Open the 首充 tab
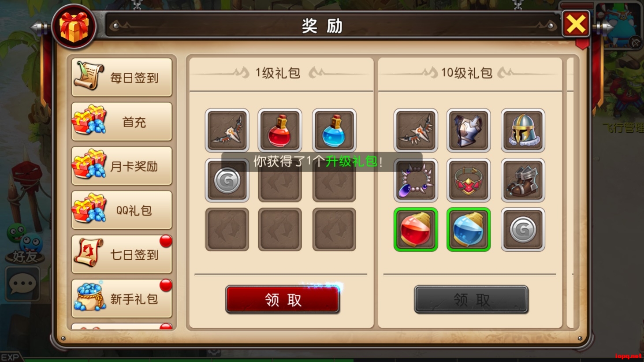The image size is (644, 362). [x=122, y=122]
